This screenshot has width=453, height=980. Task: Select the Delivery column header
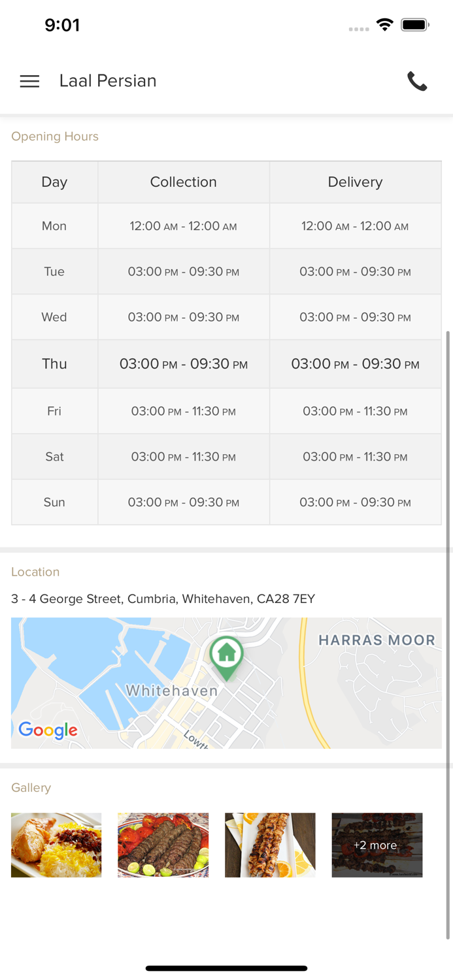tap(355, 182)
